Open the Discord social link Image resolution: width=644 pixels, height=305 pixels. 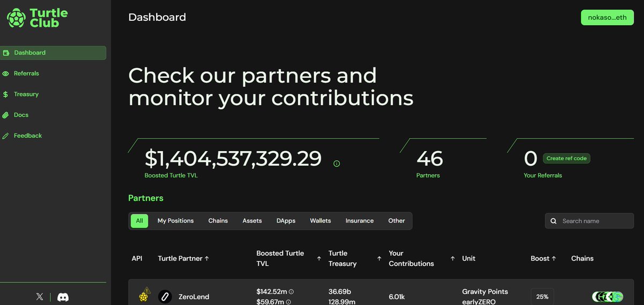pos(63,297)
